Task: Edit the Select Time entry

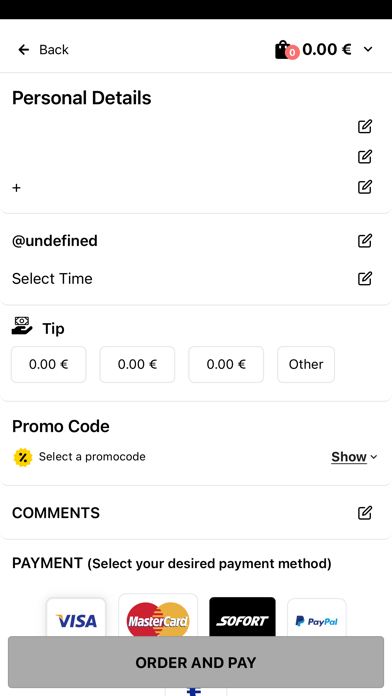Action: 364,278
